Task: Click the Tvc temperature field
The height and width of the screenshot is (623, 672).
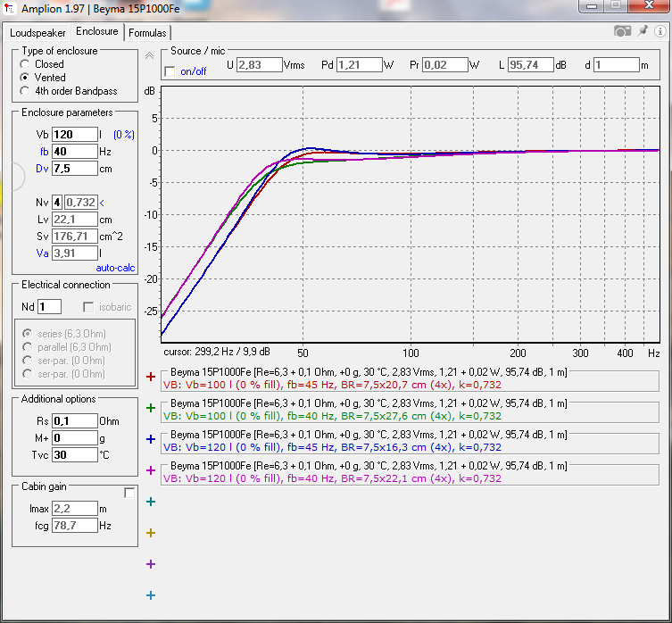Action: [x=75, y=455]
